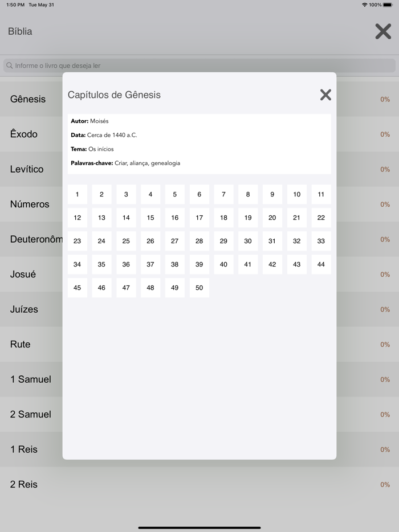Open chapter 44 of Gênesis
This screenshot has height=532, width=399.
[x=321, y=264]
